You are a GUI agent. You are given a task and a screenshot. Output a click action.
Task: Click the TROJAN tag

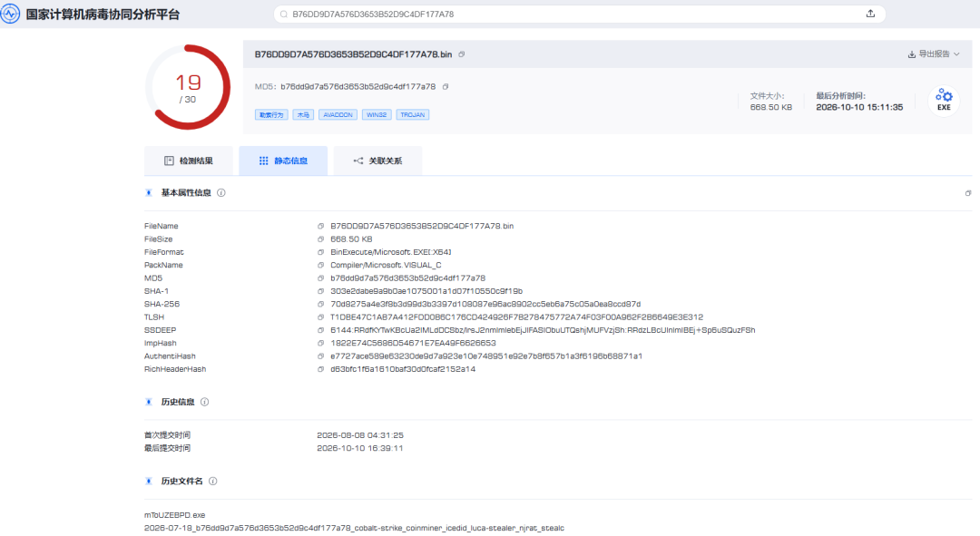[x=413, y=115]
